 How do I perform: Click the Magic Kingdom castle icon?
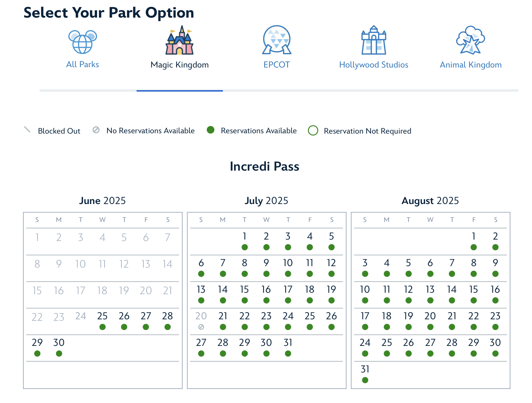coord(179,40)
